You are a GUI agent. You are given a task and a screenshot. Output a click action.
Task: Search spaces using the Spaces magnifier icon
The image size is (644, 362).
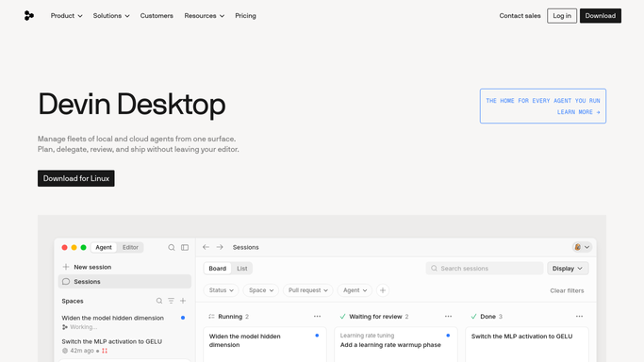(159, 301)
